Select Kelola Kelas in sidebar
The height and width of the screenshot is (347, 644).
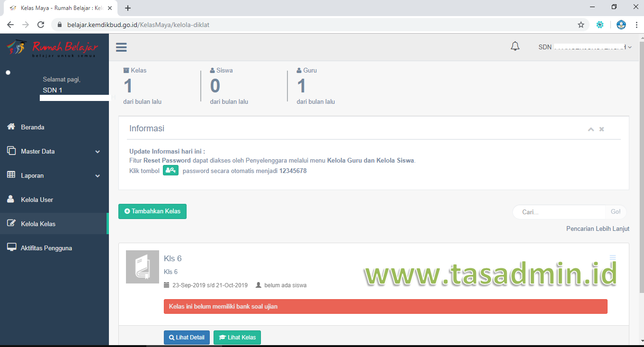click(x=54, y=224)
